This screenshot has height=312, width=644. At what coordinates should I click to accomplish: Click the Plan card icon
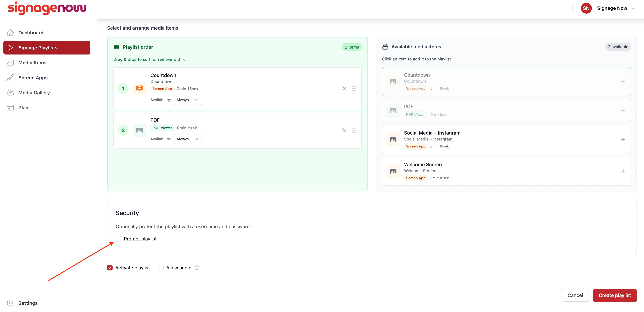pyautogui.click(x=10, y=108)
